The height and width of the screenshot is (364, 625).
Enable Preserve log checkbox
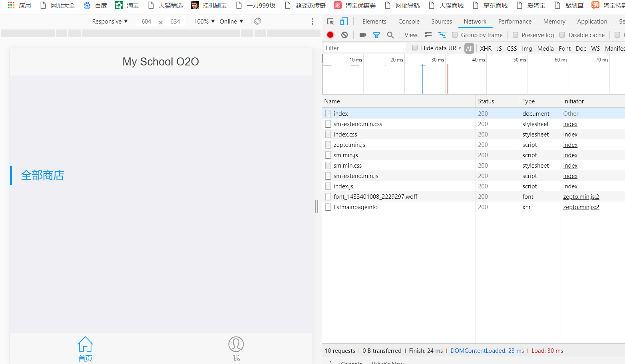516,35
